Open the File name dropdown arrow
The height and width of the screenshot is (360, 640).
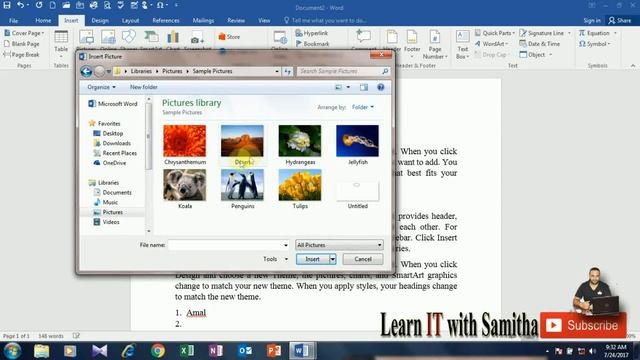click(285, 245)
